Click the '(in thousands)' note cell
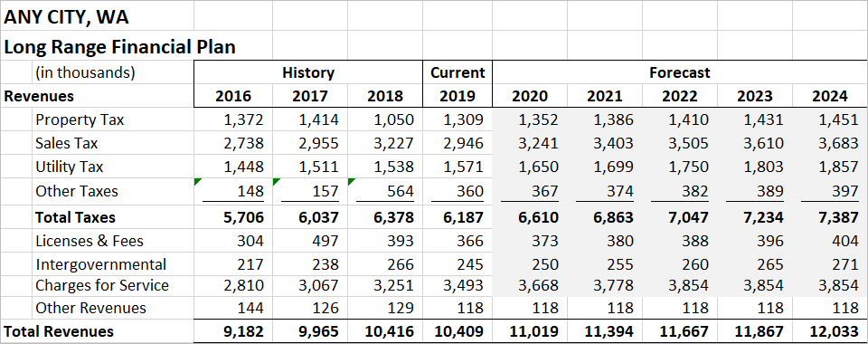Image resolution: width=868 pixels, height=344 pixels. click(85, 72)
